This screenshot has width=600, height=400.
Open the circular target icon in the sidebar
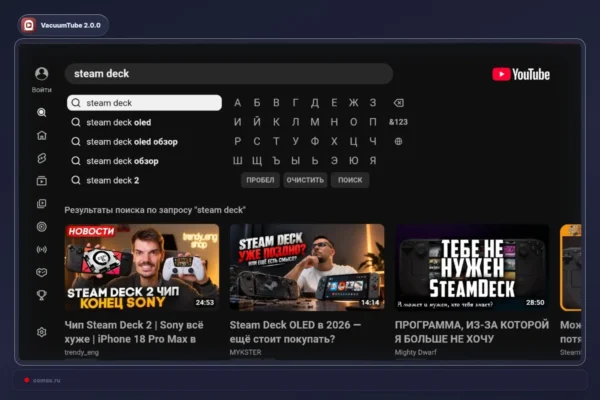[x=42, y=227]
